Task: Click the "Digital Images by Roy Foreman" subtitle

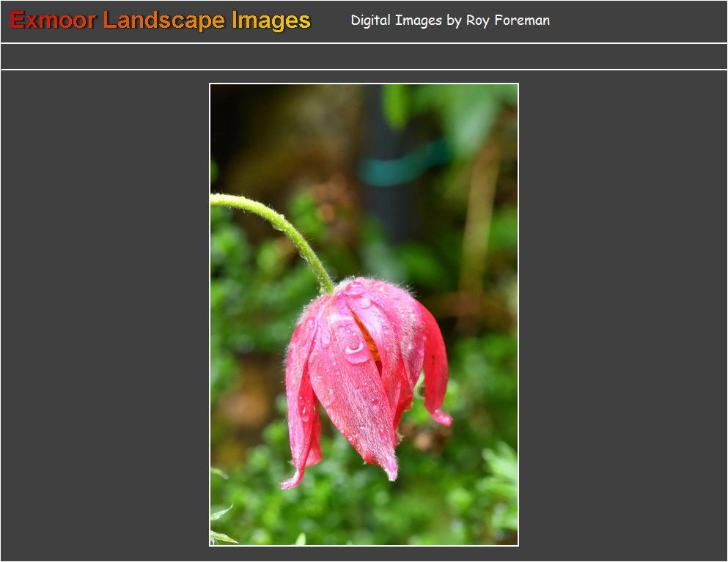Action: pyautogui.click(x=449, y=21)
